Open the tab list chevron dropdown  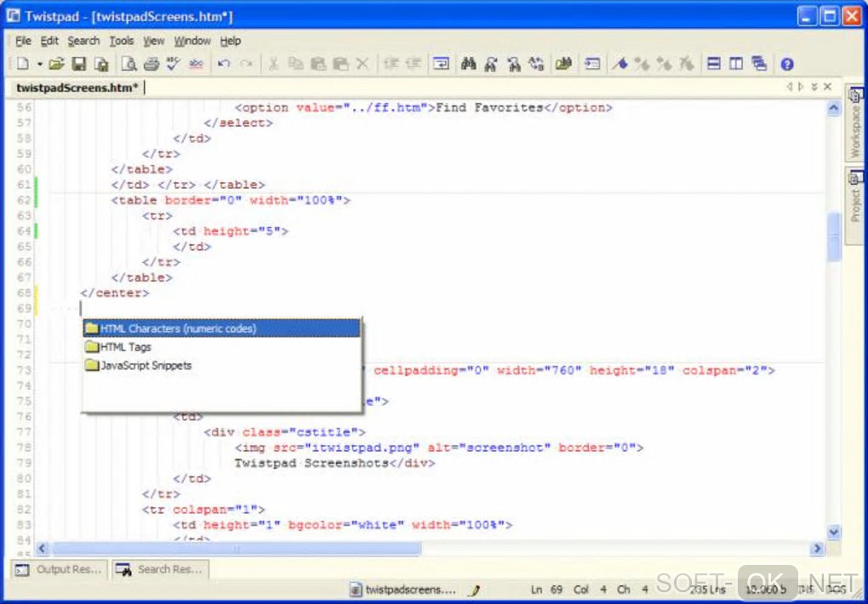[814, 87]
